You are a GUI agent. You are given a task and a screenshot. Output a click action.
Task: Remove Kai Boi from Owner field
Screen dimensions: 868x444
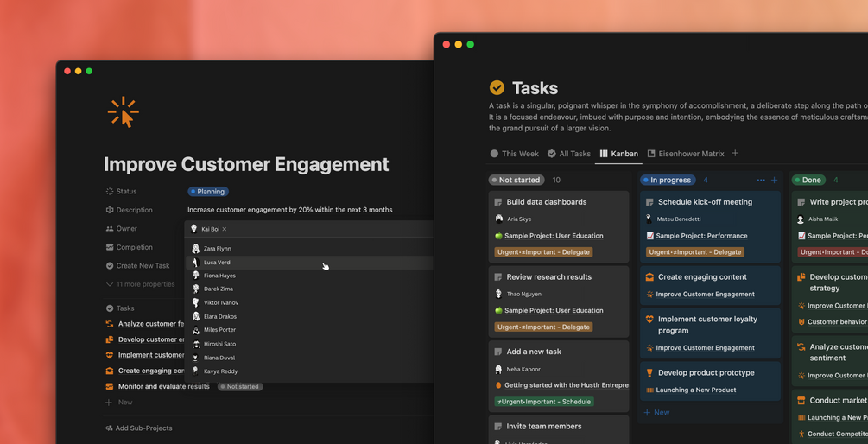(x=225, y=229)
